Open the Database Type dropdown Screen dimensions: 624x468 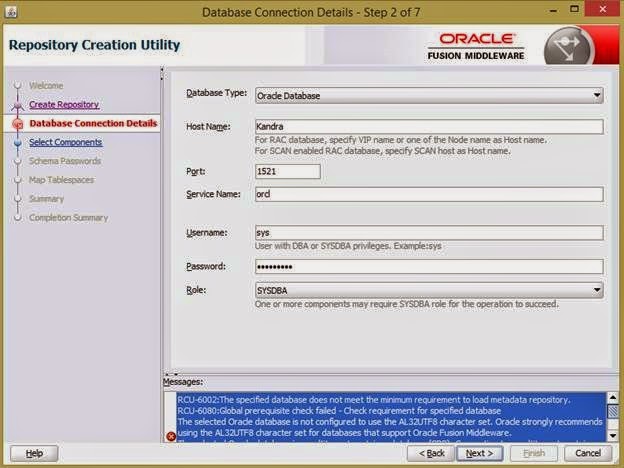click(429, 96)
